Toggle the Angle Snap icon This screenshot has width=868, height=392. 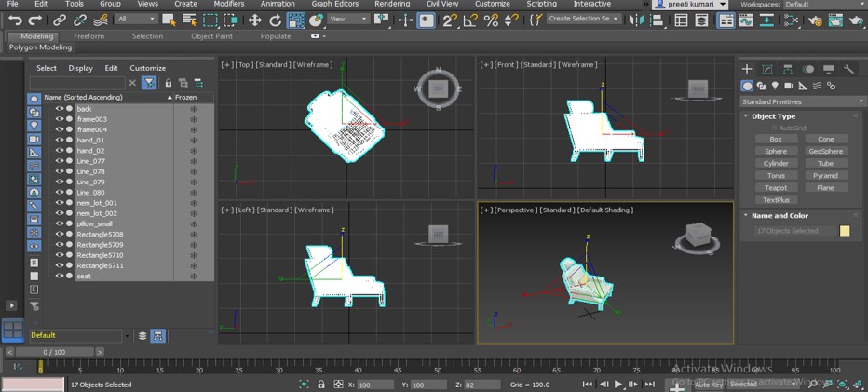pos(470,20)
